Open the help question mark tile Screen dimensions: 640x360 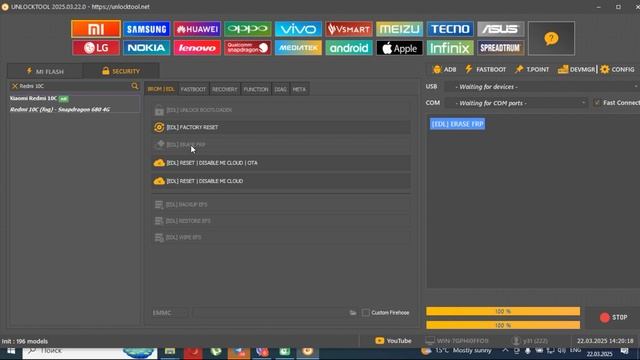[551, 38]
